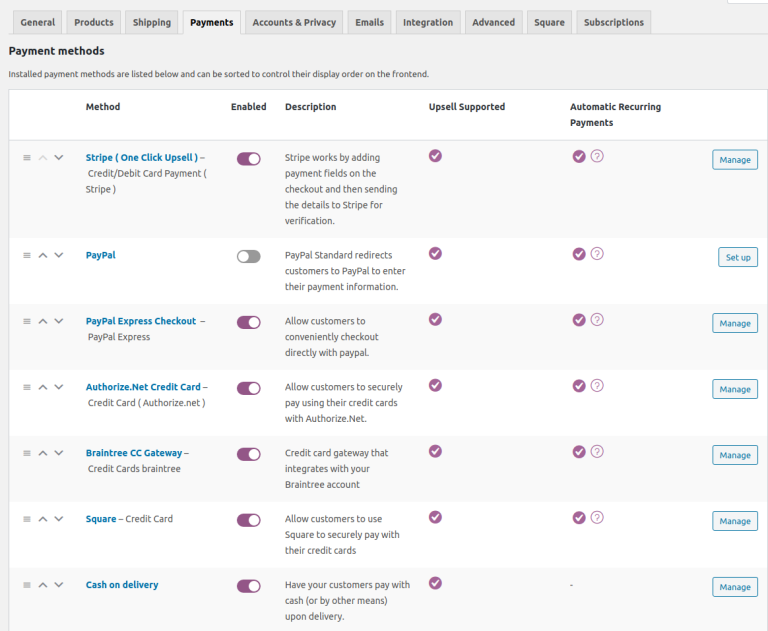Click Manage button for Stripe

pyautogui.click(x=735, y=160)
